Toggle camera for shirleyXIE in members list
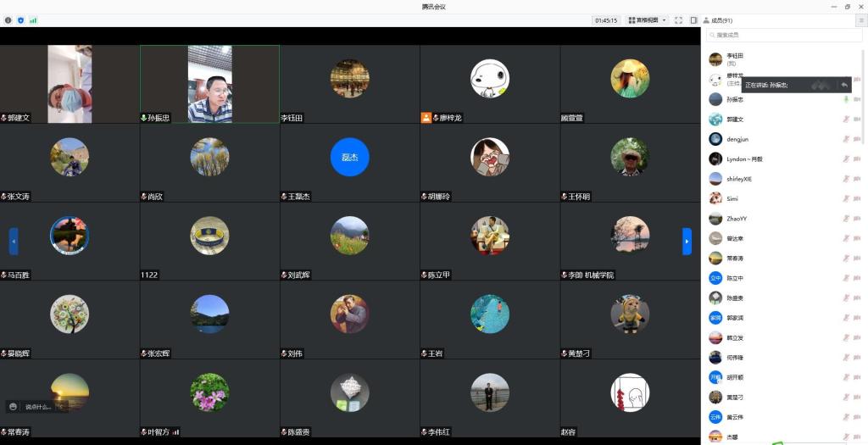This screenshot has height=445, width=868. 857,179
